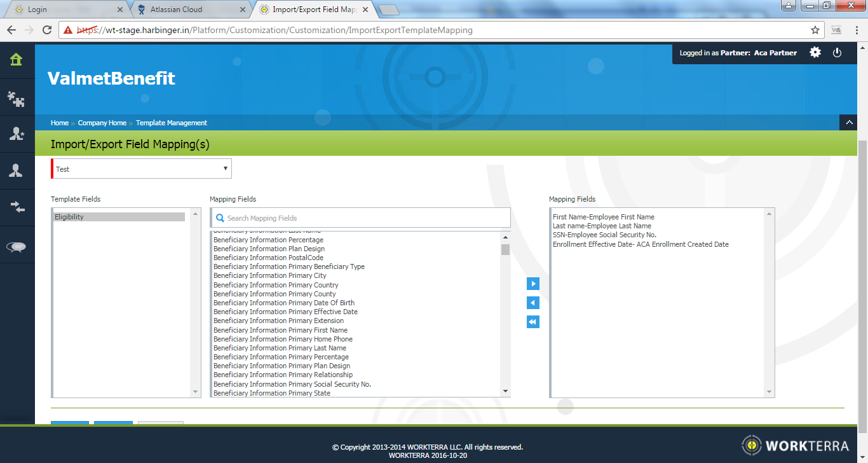Click the center Mapping Fields list scrollbar thumb

(505, 249)
